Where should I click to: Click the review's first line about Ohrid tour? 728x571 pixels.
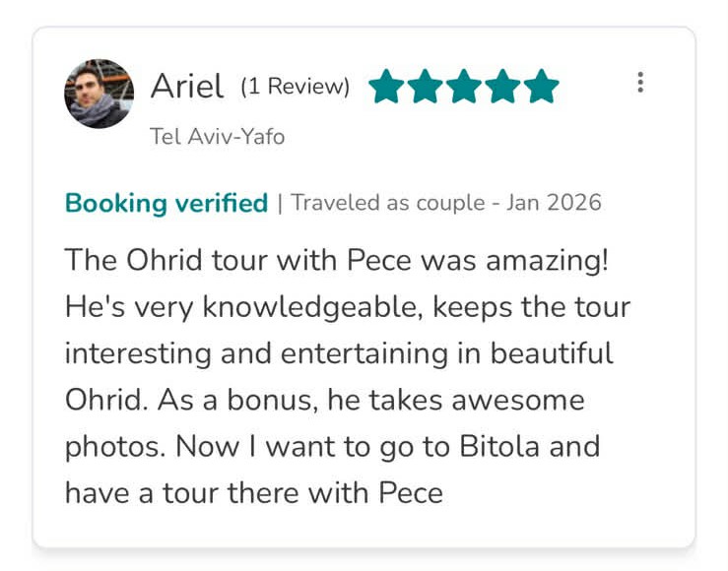[x=337, y=260]
